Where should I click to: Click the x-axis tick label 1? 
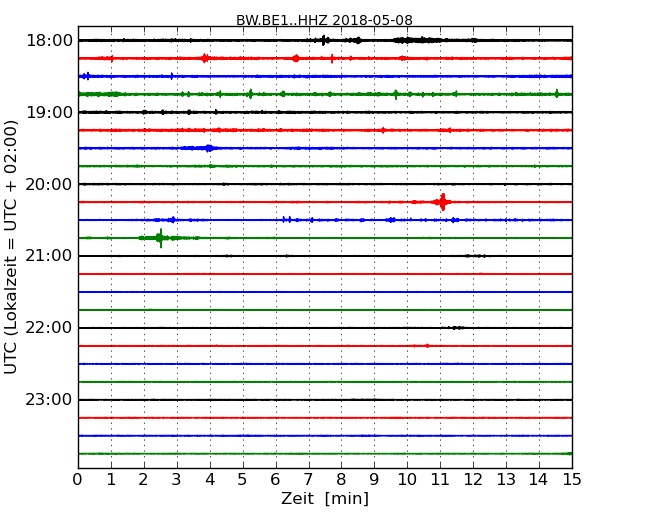[111, 480]
